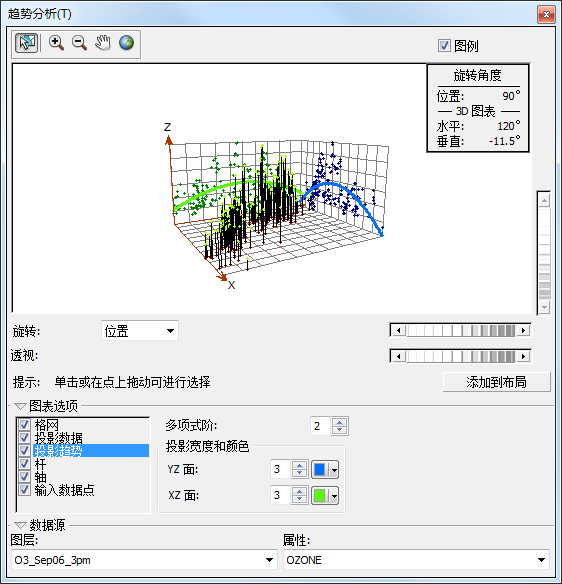Collapse the 图表选项 section
This screenshot has height=584, width=562.
[20, 406]
